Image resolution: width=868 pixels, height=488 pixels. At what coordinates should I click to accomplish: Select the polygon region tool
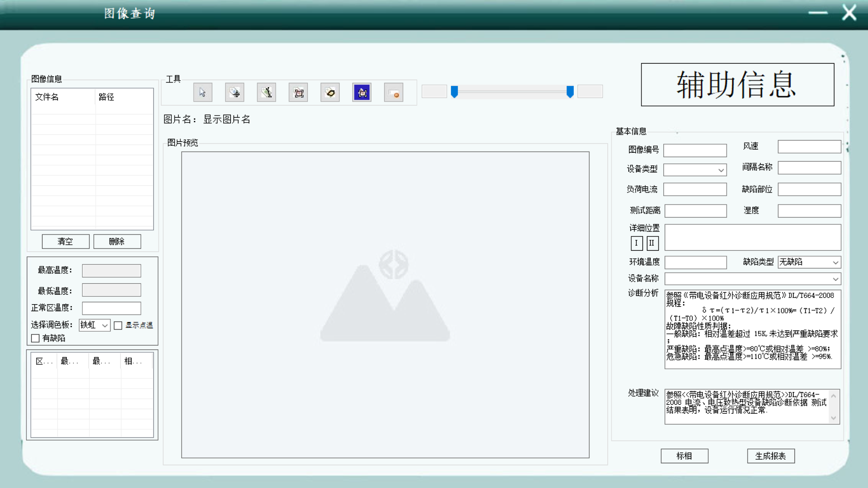pyautogui.click(x=330, y=93)
